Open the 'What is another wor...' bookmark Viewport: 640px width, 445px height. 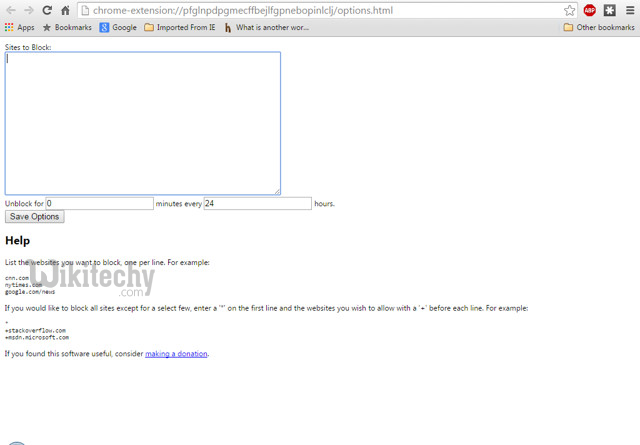click(267, 27)
